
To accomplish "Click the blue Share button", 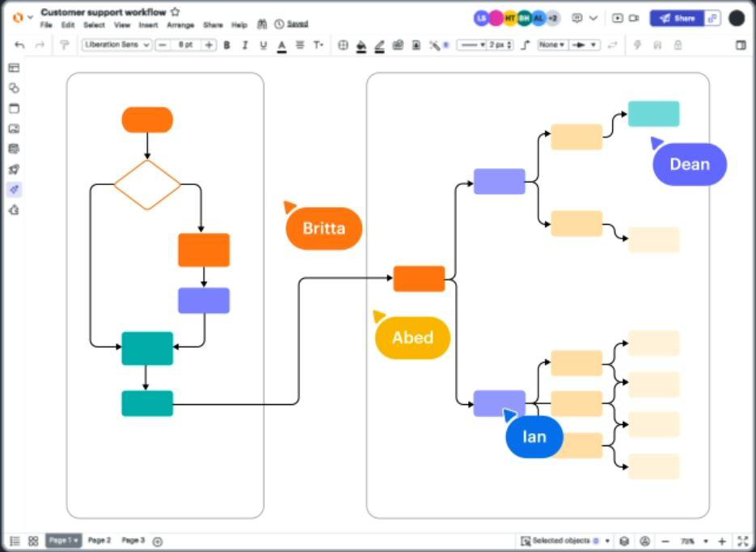I will (677, 19).
